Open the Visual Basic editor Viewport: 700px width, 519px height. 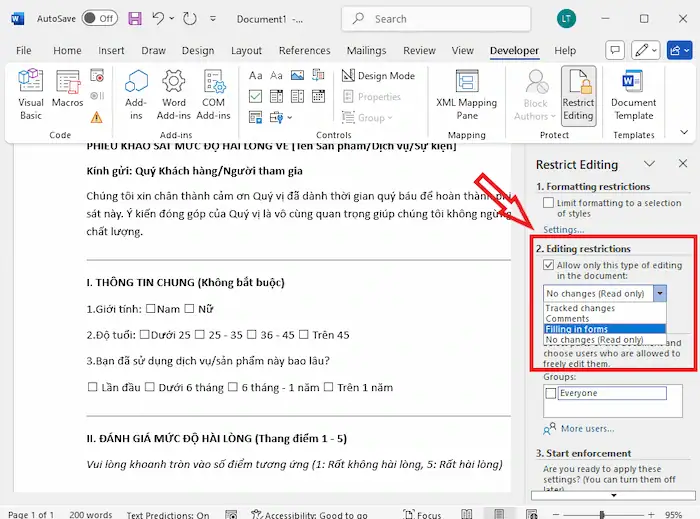click(x=31, y=95)
